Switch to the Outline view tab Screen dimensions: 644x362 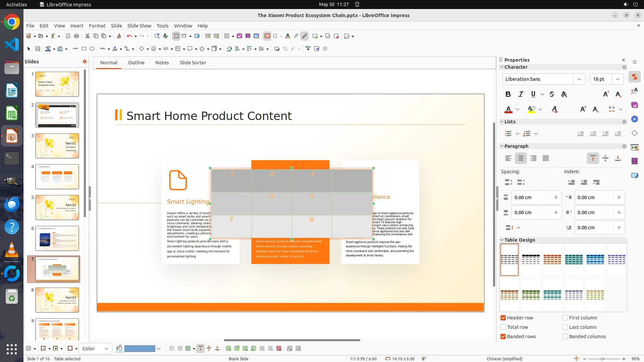pyautogui.click(x=136, y=63)
